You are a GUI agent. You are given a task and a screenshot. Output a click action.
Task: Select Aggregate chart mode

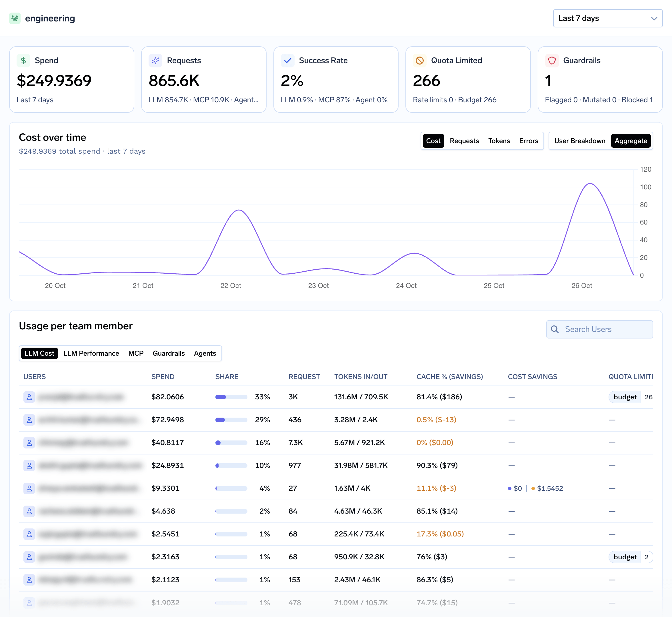[x=631, y=141]
